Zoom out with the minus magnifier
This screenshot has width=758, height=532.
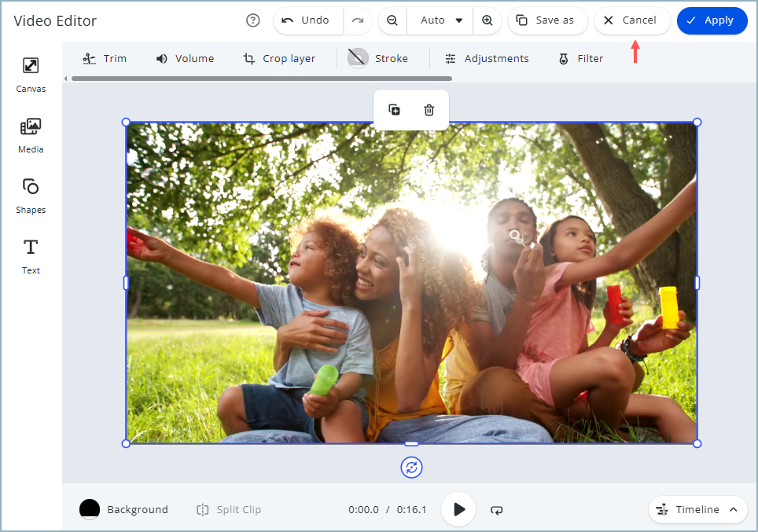[x=392, y=20]
